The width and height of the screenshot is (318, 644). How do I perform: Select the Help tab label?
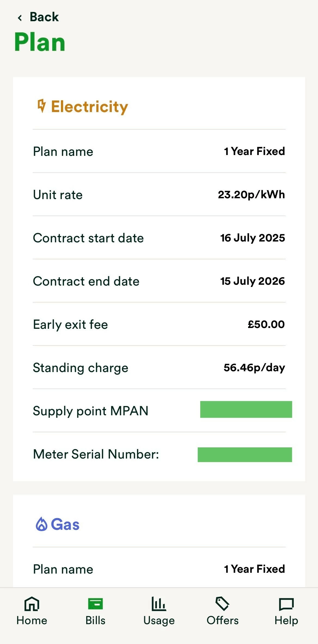[x=286, y=621]
